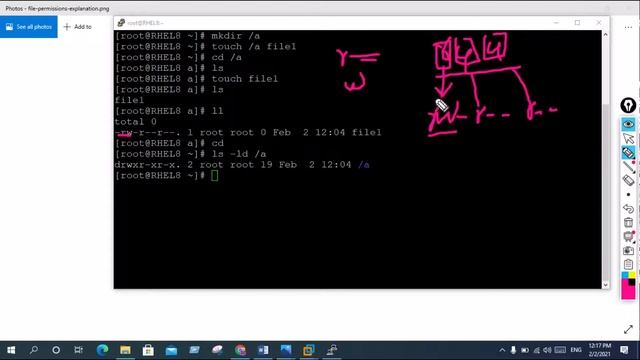Click the clipboard icon in pen toolbar
Viewport: 640px width, 360px height.
coord(628,264)
